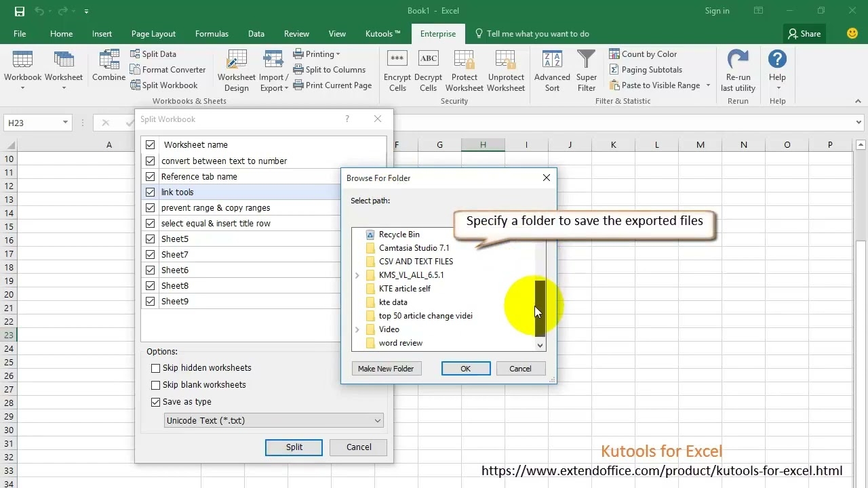The image size is (868, 488).
Task: Select the CSV AND TEXT FILES folder
Action: coord(415,262)
